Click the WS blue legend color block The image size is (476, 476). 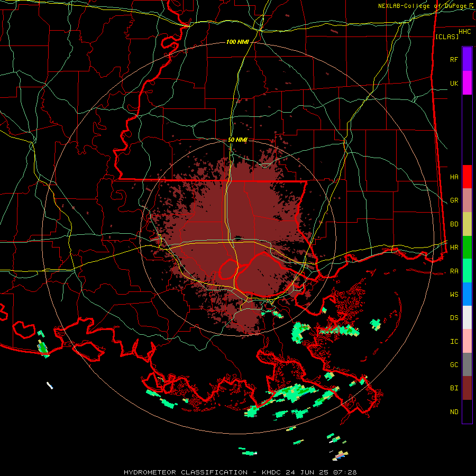coord(467,294)
